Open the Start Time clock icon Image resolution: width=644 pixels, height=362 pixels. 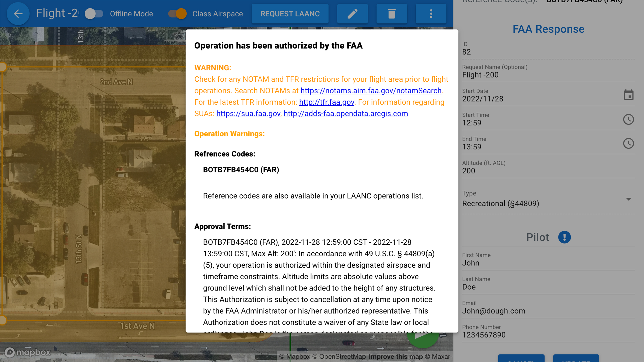629,119
